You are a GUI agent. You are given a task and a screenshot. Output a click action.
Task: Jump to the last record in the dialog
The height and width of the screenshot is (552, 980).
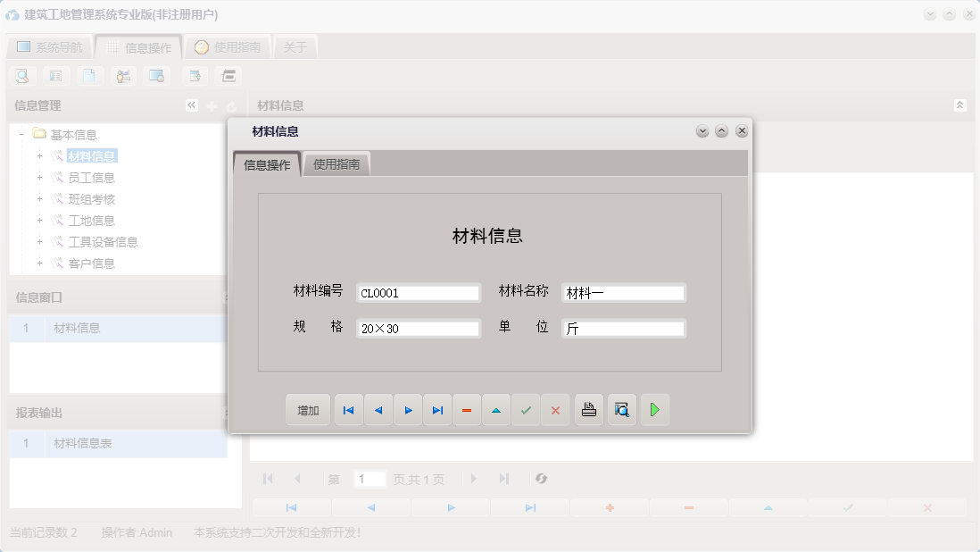(437, 410)
